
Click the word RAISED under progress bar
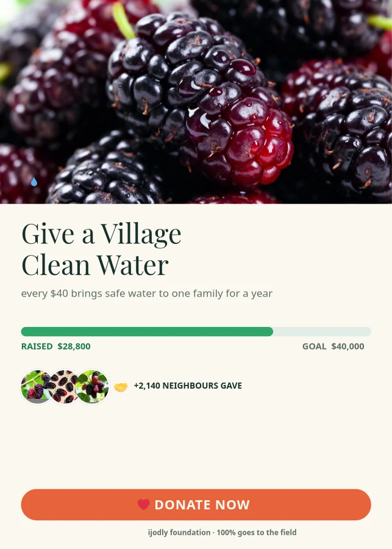tap(37, 346)
